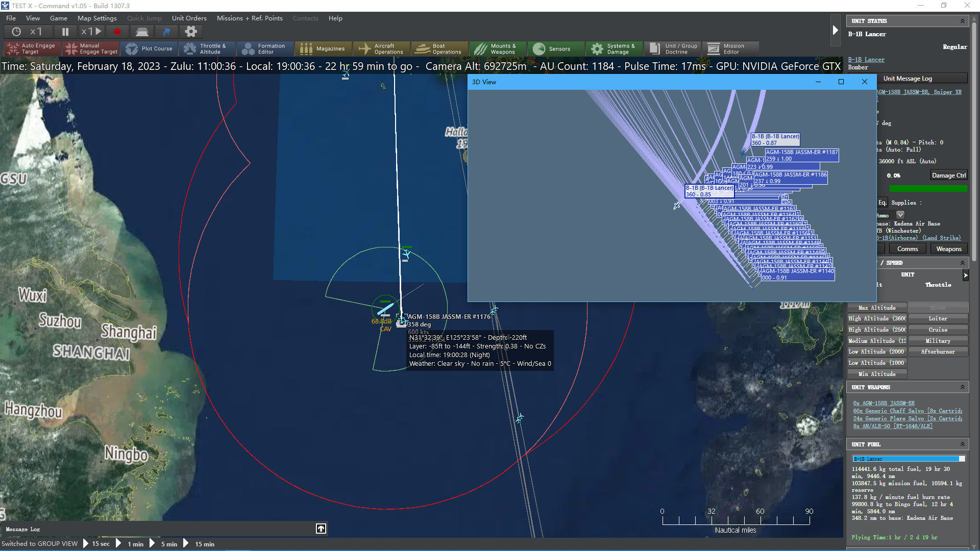Open the gear game options icon
This screenshot has height=551, width=980.
tap(191, 32)
